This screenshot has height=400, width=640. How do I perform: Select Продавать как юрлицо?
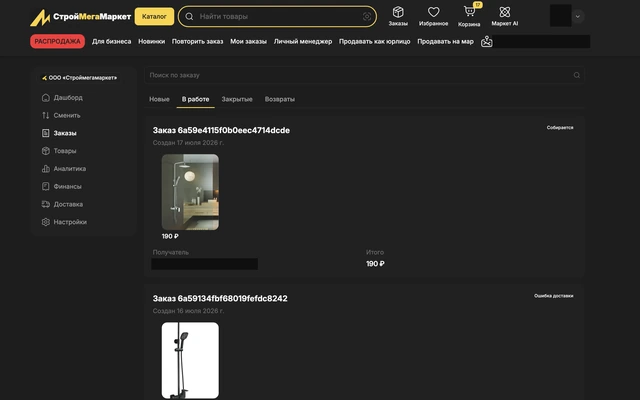tap(375, 41)
